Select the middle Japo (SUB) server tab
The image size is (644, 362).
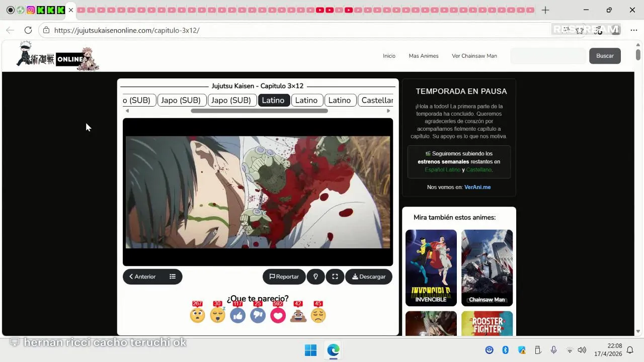tap(181, 100)
